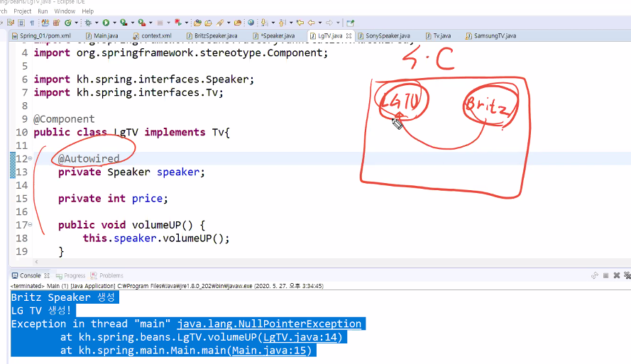Open the Project menu
The width and height of the screenshot is (631, 364).
(23, 11)
